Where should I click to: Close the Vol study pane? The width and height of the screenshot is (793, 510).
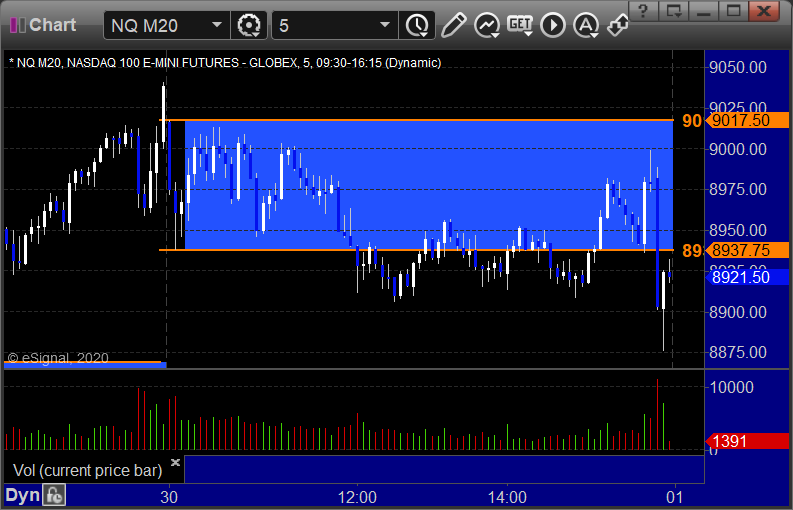(x=175, y=462)
